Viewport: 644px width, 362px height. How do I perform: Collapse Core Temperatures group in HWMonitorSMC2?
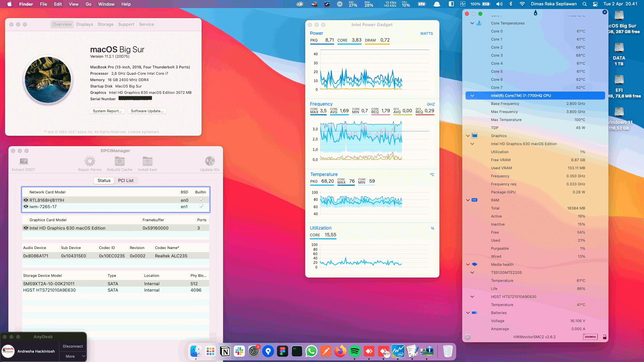pos(472,23)
